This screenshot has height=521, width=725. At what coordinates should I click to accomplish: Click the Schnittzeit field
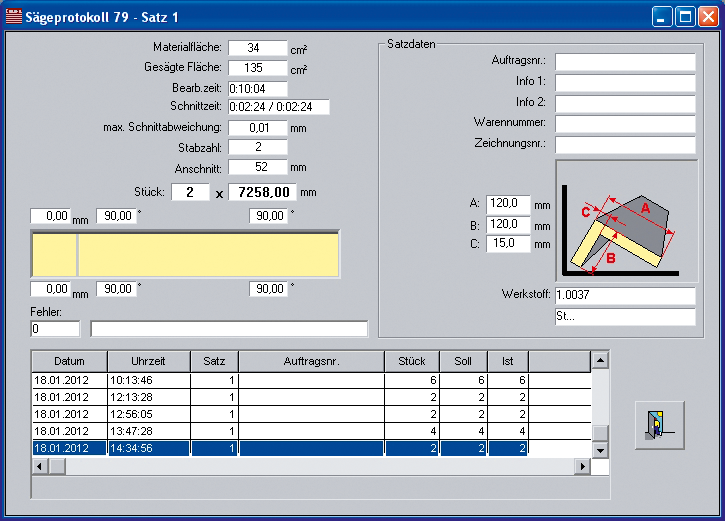279,107
